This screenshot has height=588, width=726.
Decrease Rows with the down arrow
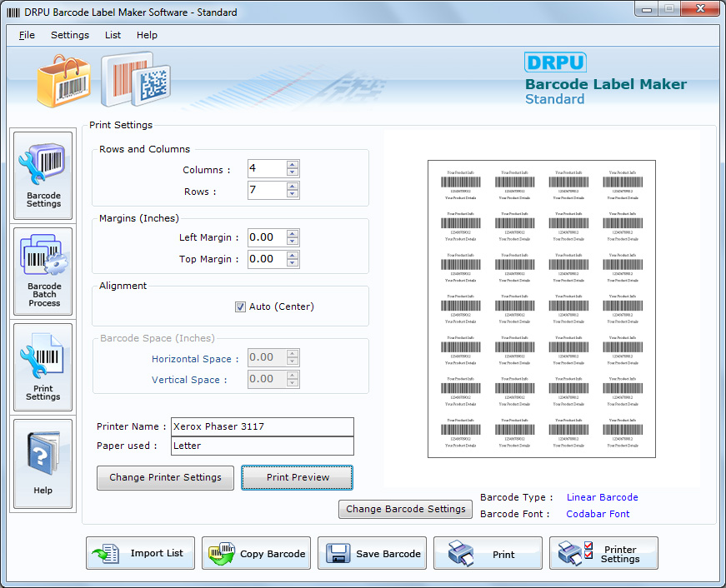tap(293, 193)
